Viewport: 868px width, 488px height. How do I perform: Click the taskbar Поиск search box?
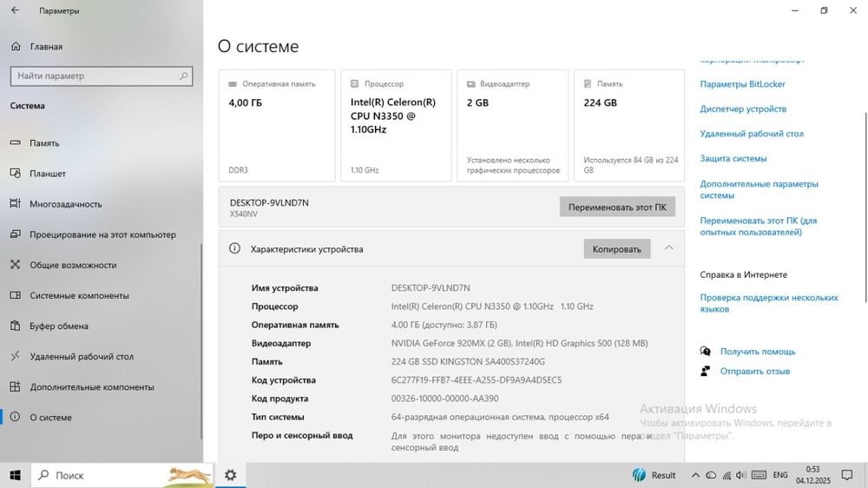(122, 475)
